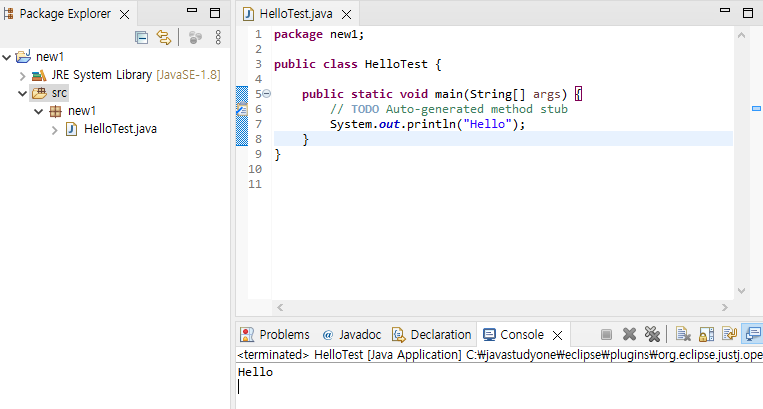
Task: Select the HelloTest.java editor tab
Action: [295, 14]
